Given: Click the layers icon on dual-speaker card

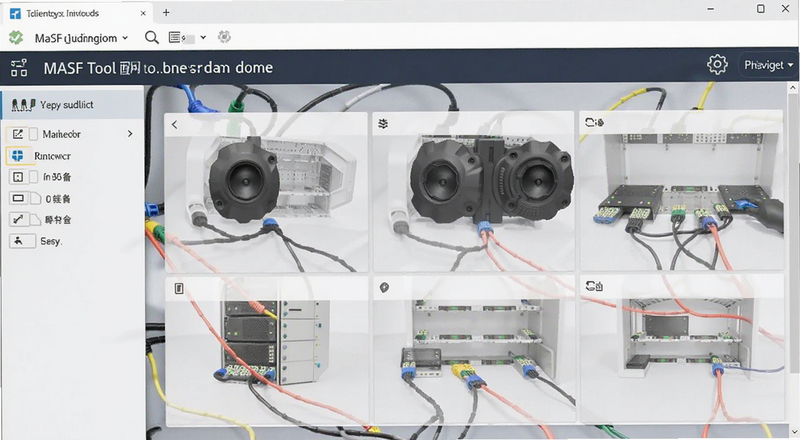Looking at the screenshot, I should coord(383,124).
